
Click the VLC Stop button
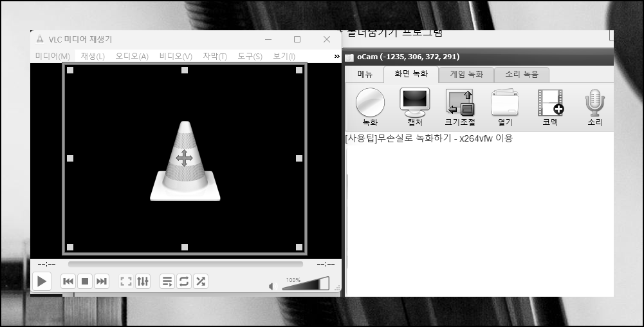click(x=85, y=281)
